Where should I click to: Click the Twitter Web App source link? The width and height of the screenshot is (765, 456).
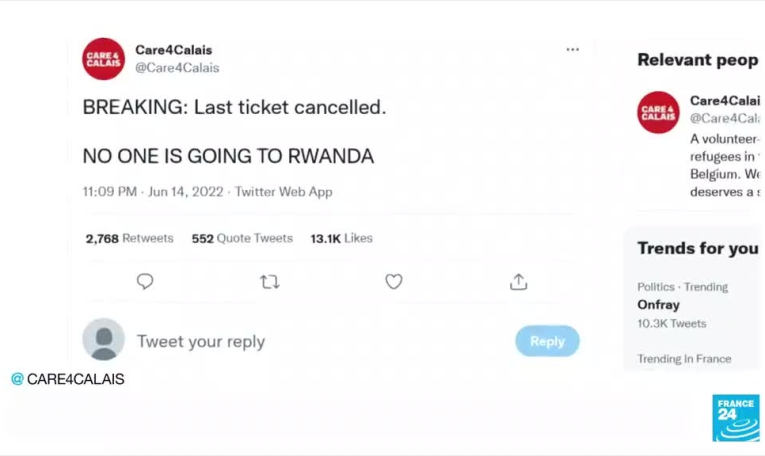pos(284,192)
